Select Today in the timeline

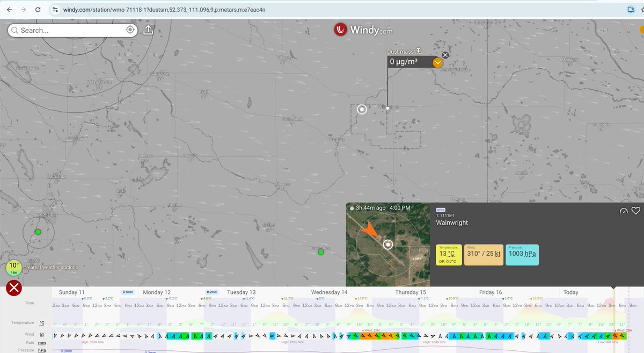tap(570, 292)
